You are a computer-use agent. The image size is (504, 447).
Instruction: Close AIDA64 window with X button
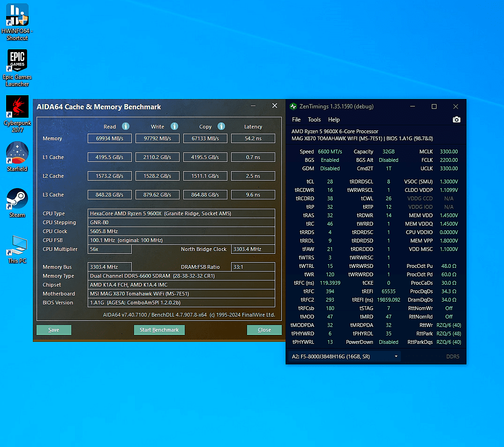(x=274, y=106)
